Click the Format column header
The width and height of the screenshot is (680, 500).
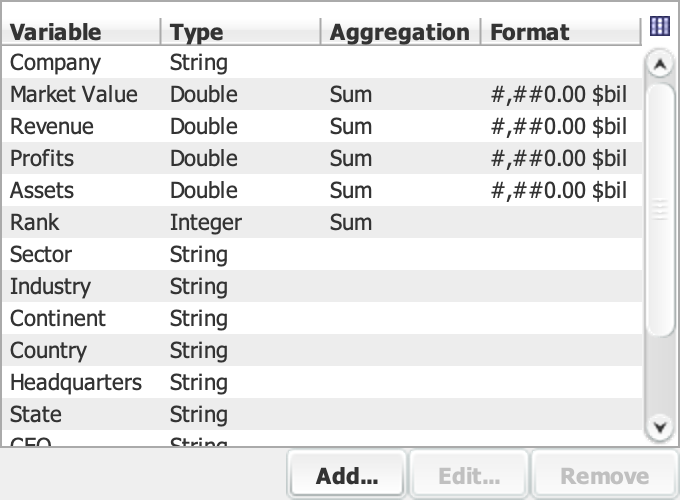click(530, 32)
